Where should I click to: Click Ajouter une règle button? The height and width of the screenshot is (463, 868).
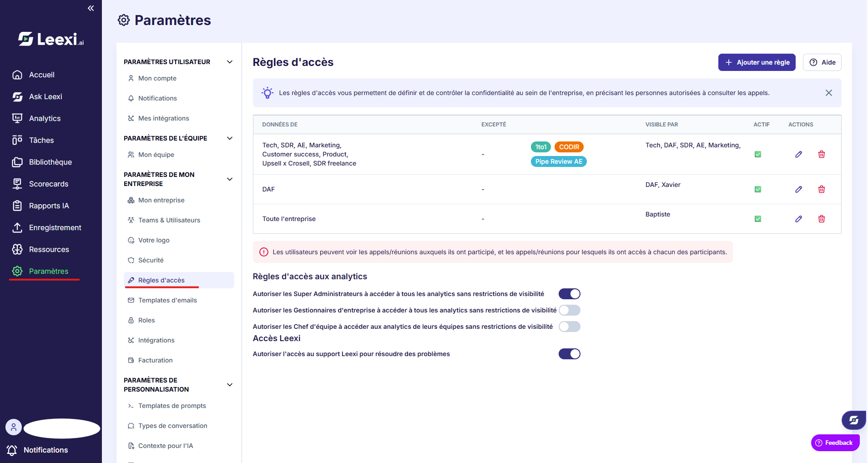[757, 62]
